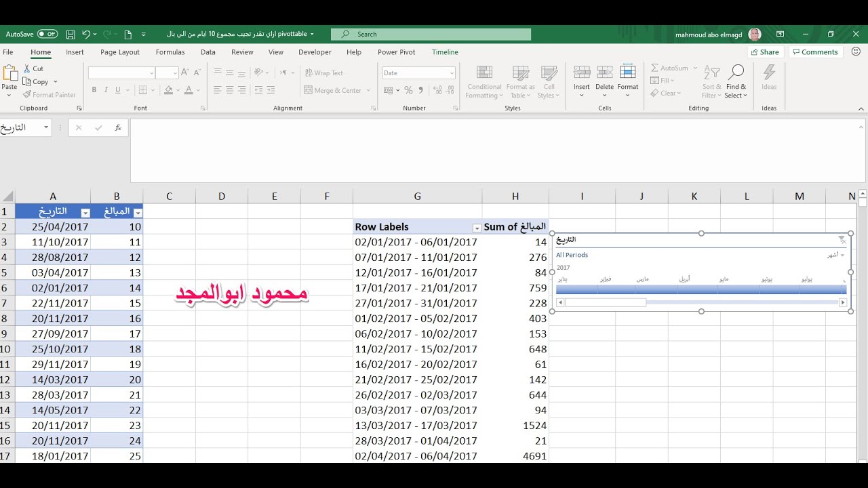Click the timeline scroll right arrow

point(843,302)
